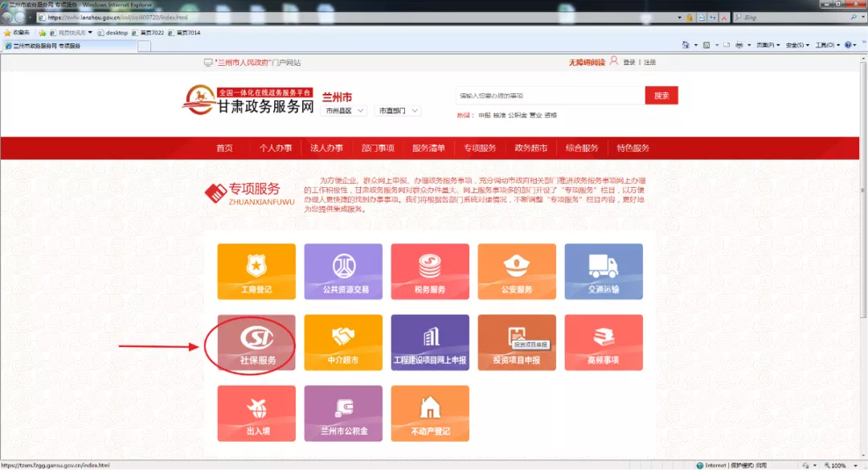868x470 pixels.
Task: Click the 登录 login link
Action: (x=628, y=62)
